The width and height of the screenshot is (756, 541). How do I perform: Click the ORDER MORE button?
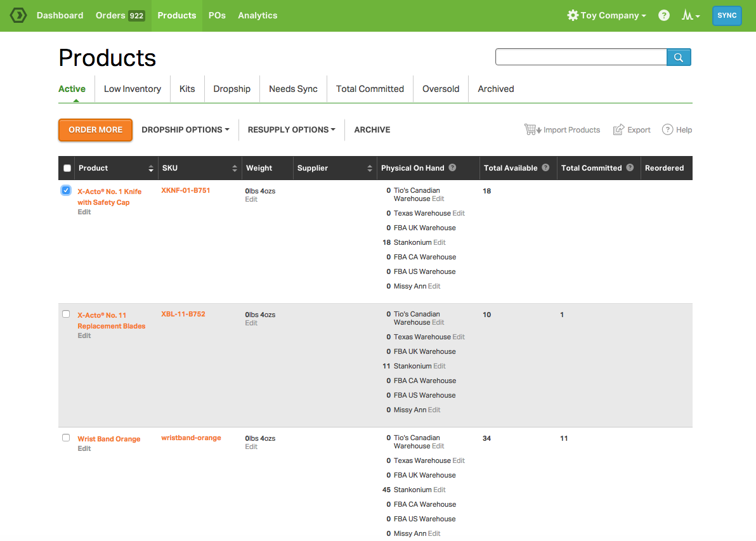point(95,129)
